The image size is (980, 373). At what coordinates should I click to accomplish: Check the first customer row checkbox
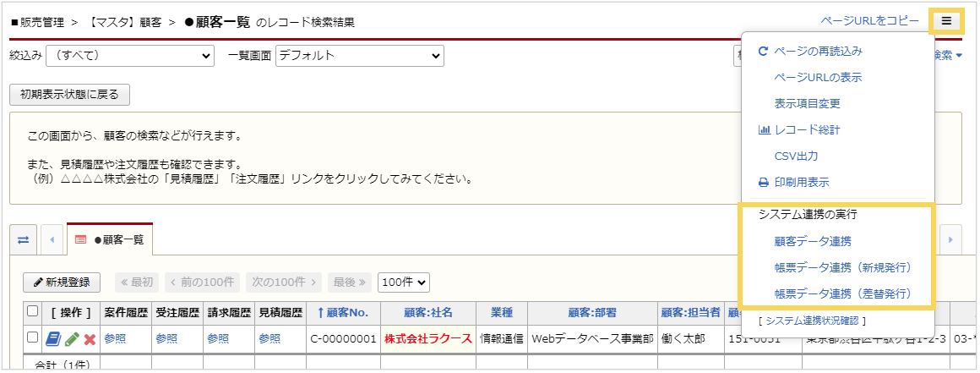[x=32, y=337]
